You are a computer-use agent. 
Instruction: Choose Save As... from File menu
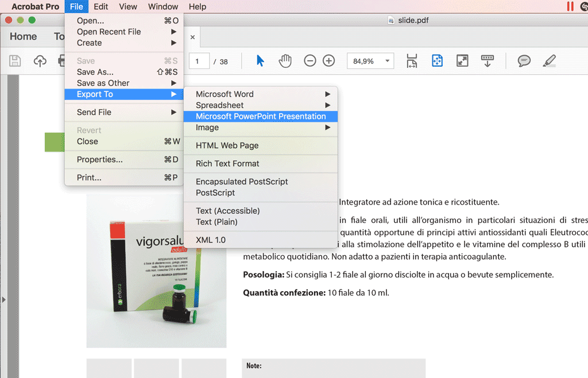tap(124, 72)
